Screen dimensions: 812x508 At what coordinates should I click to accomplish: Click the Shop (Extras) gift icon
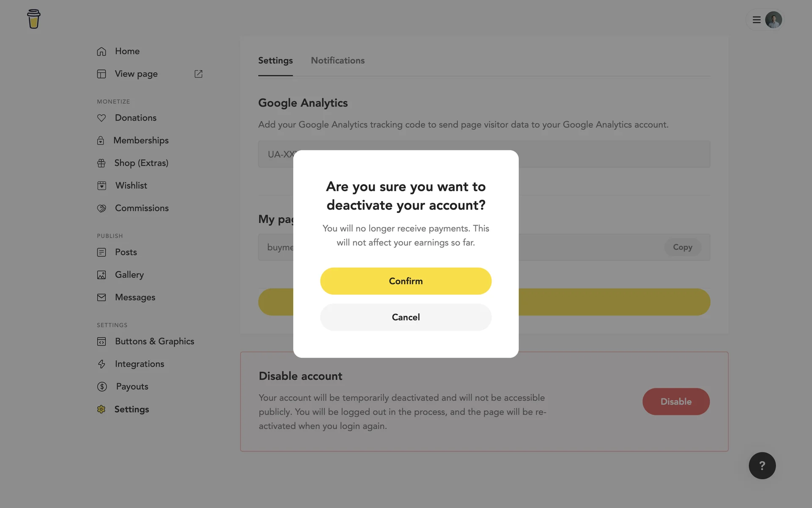101,163
